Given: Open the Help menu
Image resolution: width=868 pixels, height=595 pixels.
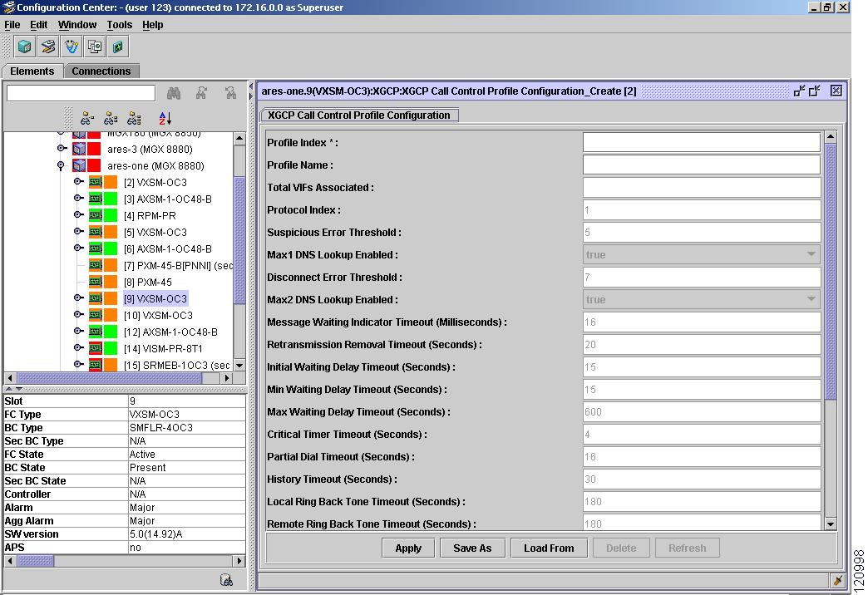Looking at the screenshot, I should tap(153, 25).
